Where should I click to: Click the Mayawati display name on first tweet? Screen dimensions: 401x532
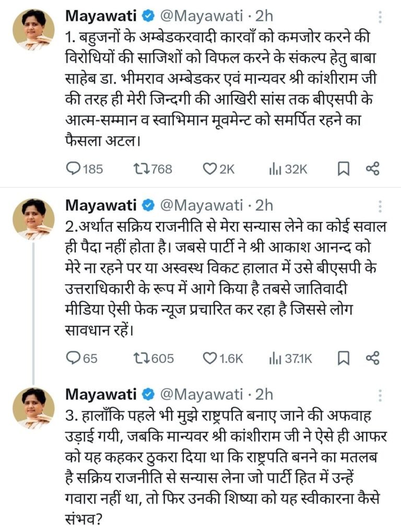100,16
